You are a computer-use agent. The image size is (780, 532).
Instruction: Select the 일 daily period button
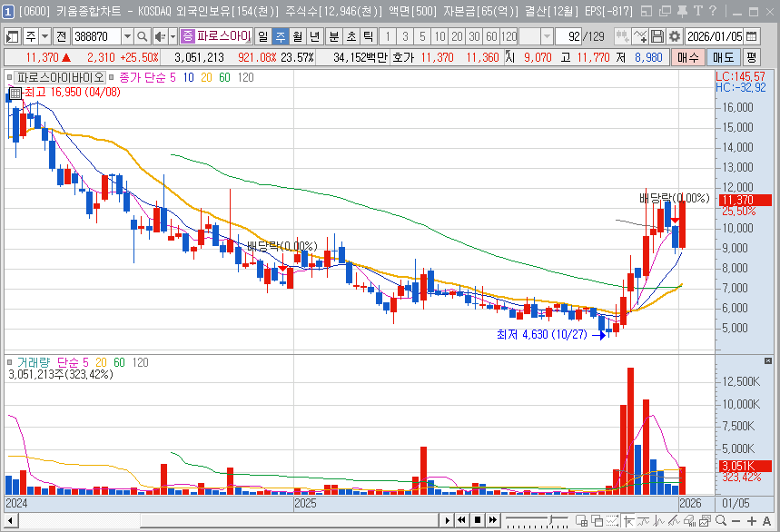click(x=263, y=36)
